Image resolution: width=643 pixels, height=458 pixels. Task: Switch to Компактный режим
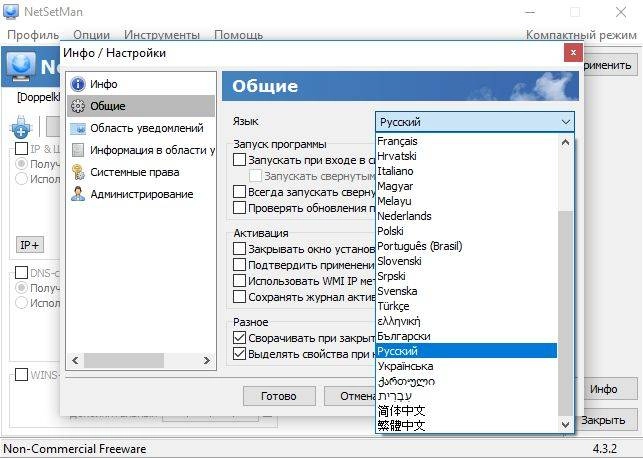point(581,35)
